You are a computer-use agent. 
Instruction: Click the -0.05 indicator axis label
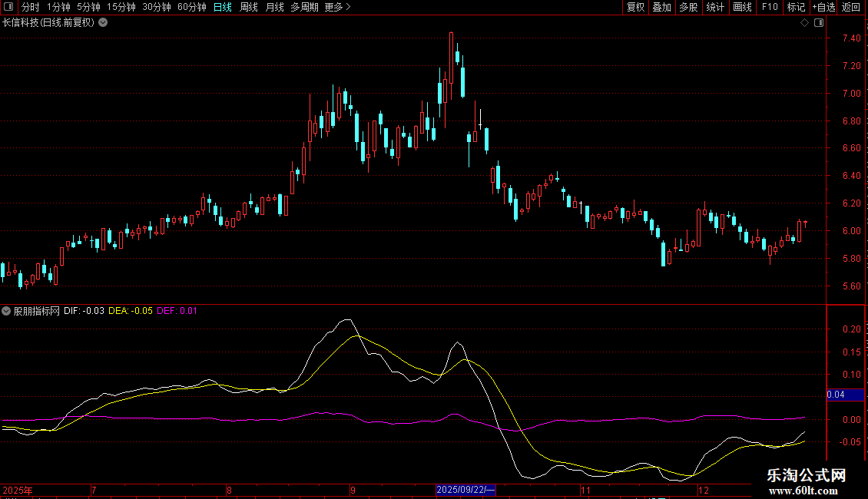click(850, 442)
